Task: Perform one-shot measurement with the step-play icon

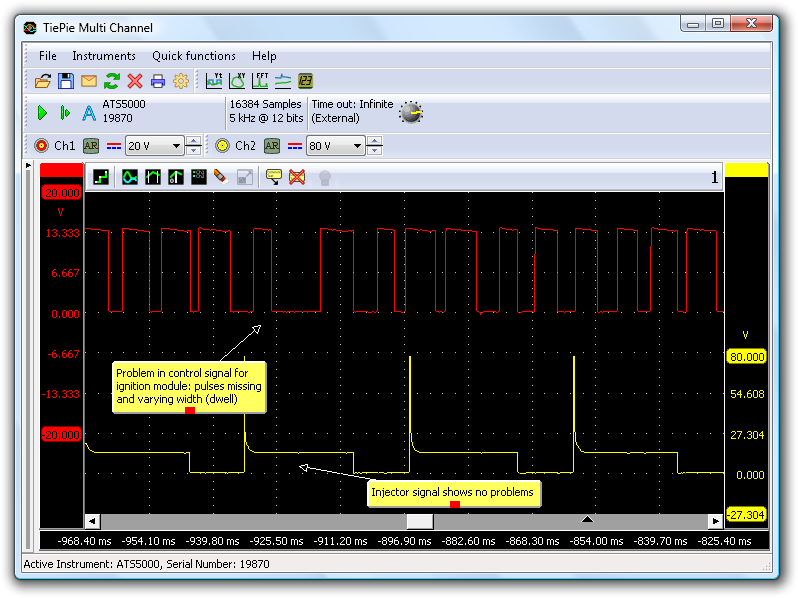Action: pos(65,112)
